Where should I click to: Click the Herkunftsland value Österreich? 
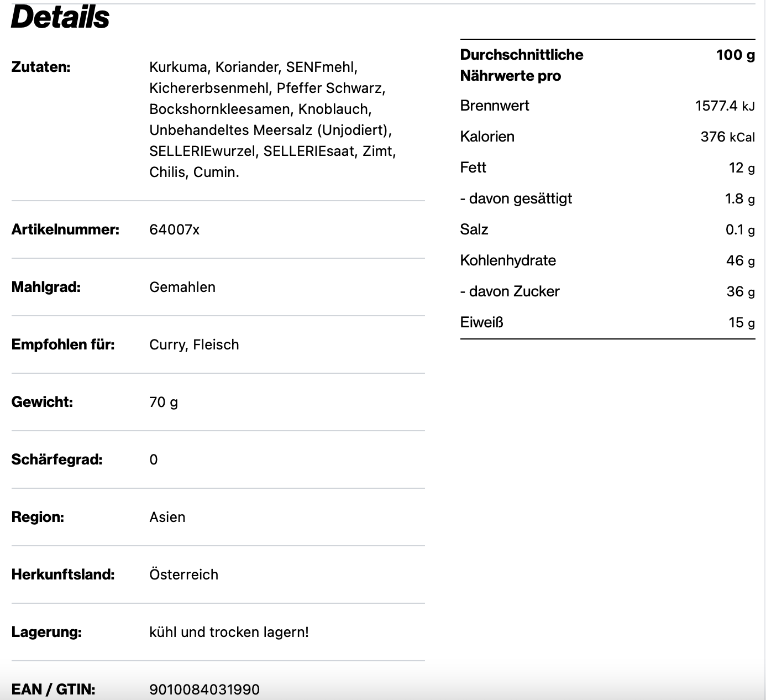tap(183, 574)
